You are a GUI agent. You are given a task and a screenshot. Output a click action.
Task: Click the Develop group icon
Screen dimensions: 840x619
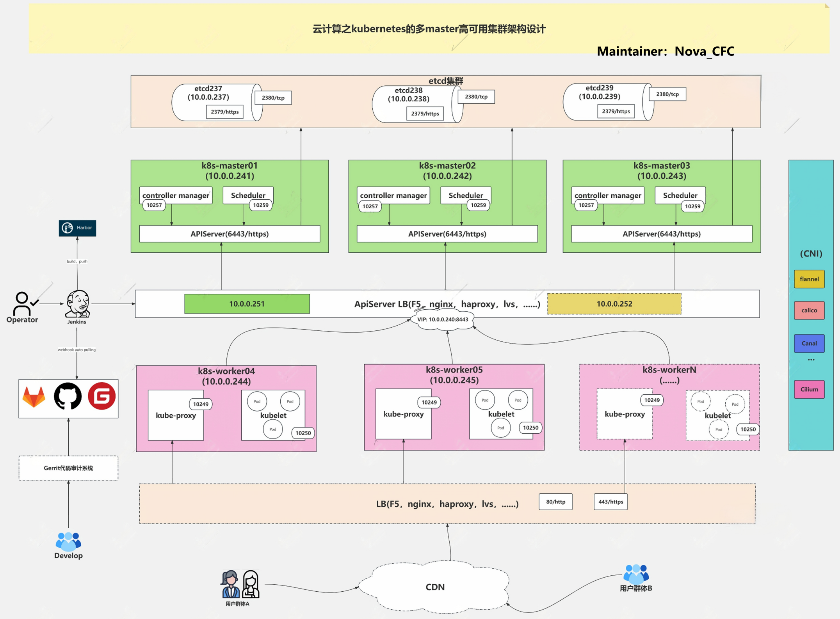(x=68, y=541)
